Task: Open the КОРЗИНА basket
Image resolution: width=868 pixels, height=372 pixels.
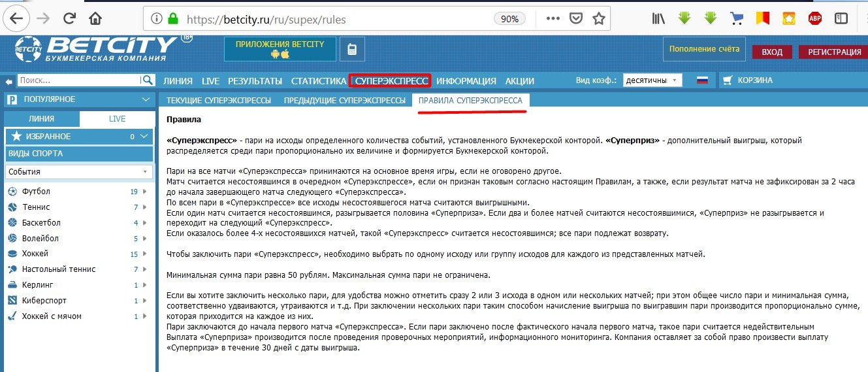Action: [747, 80]
